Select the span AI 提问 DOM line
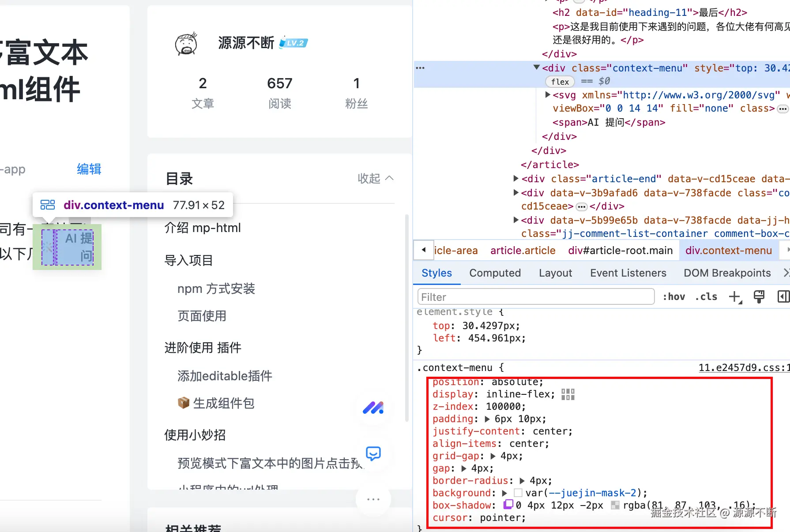This screenshot has width=790, height=532. (x=609, y=122)
